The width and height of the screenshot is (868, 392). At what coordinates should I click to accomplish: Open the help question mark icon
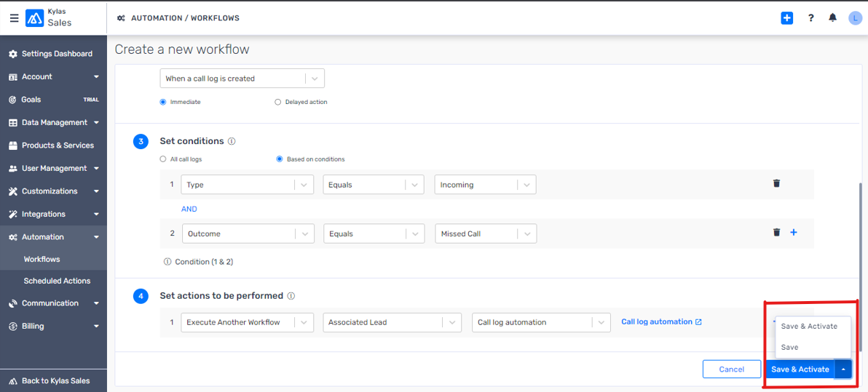(x=810, y=18)
